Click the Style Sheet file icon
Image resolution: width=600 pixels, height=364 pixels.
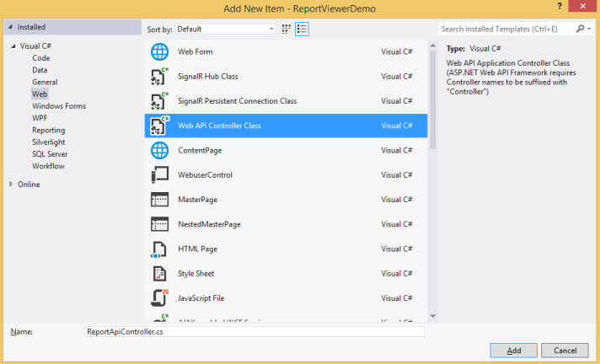[159, 274]
